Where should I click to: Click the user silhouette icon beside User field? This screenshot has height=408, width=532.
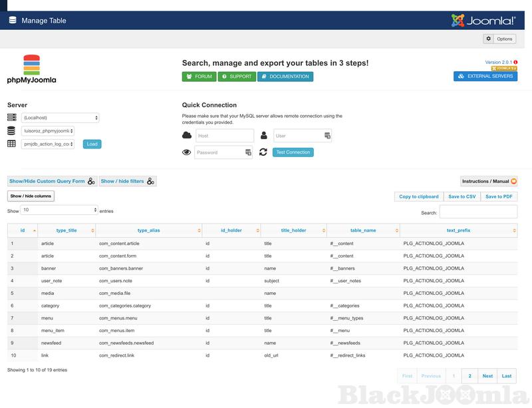point(264,136)
